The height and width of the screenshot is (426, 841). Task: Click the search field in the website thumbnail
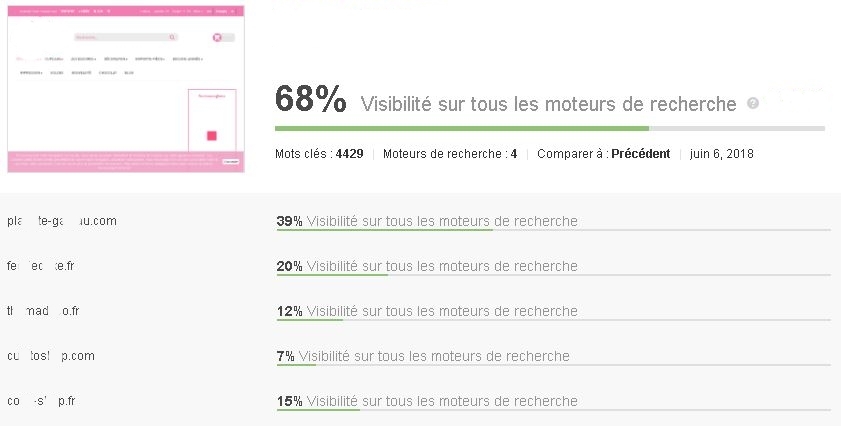tap(126, 37)
